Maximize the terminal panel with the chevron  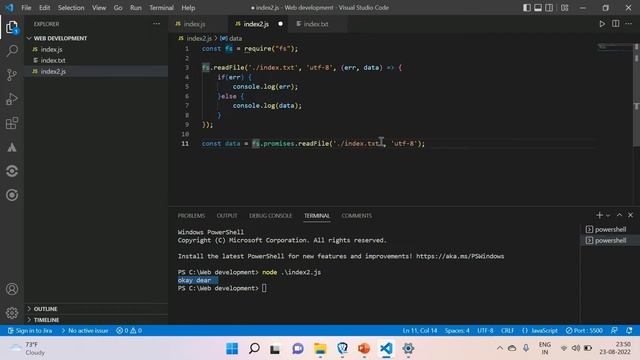(x=619, y=215)
